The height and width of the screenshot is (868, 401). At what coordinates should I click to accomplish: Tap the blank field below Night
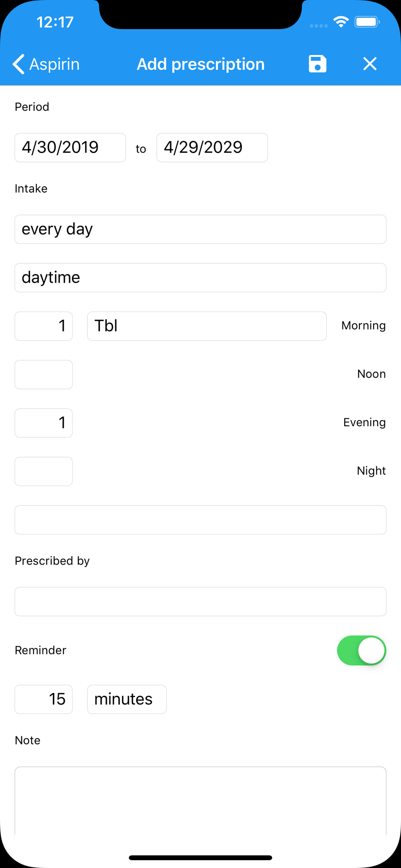[x=200, y=520]
